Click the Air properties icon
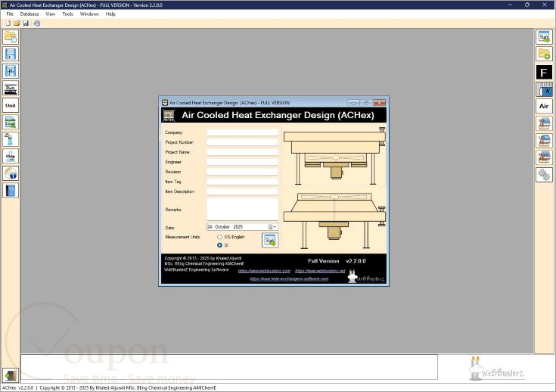The width and height of the screenshot is (556, 392). 544,106
